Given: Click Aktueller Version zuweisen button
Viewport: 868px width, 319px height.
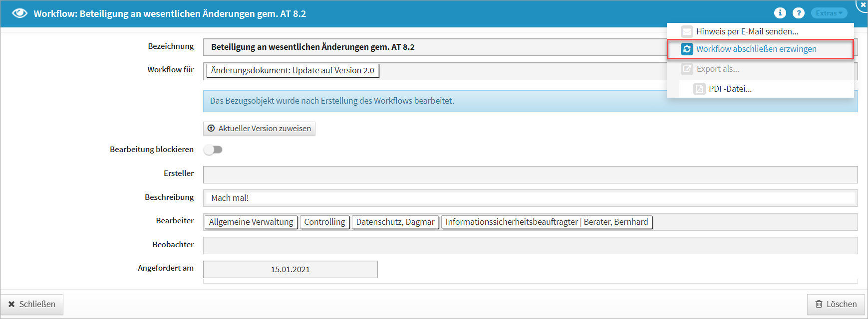Looking at the screenshot, I should (x=259, y=129).
